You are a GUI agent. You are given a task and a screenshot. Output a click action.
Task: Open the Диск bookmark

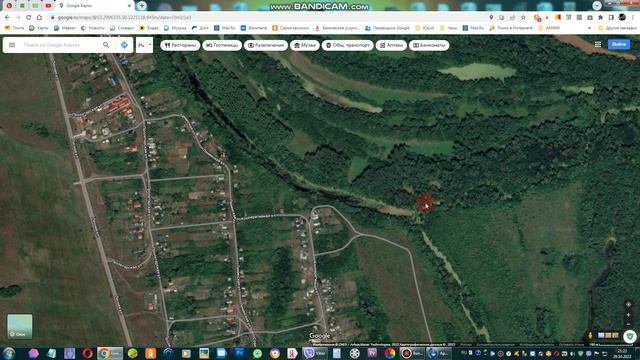tap(200, 28)
